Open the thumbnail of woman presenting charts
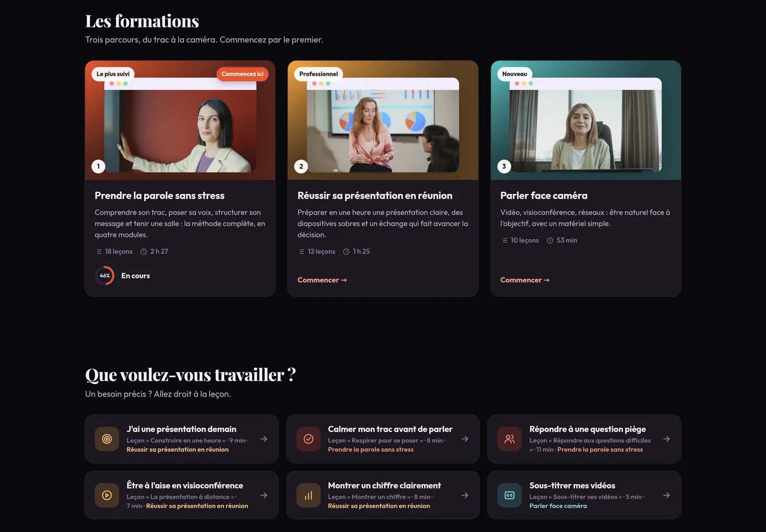This screenshot has height=532, width=766. click(x=383, y=120)
